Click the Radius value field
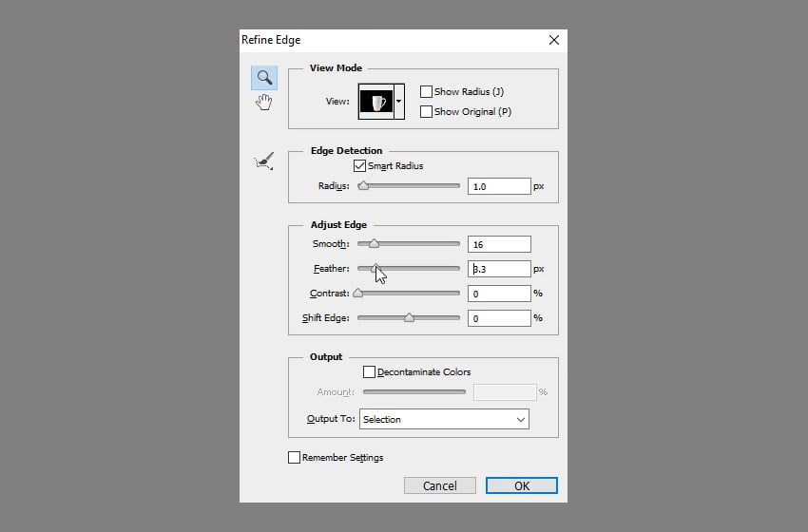This screenshot has height=532, width=808. tap(499, 186)
